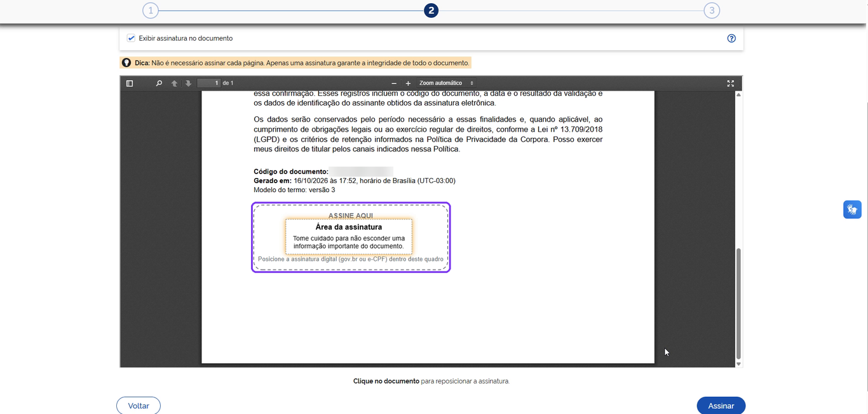868x414 pixels.
Task: Click the scrollbar down arrow
Action: click(738, 364)
